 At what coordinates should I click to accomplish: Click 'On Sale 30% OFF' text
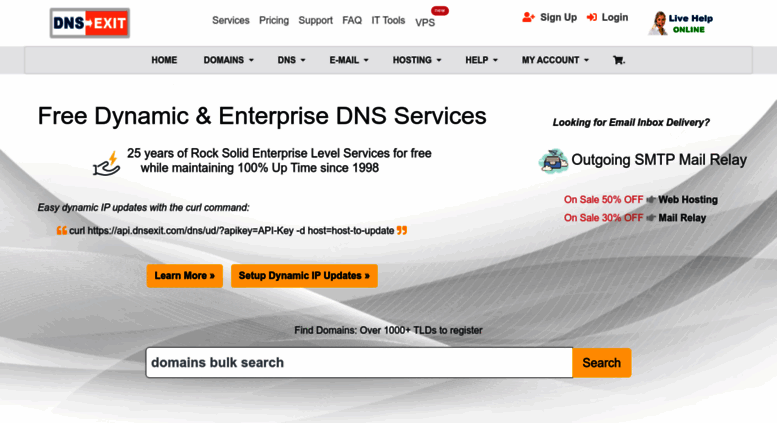tap(603, 218)
